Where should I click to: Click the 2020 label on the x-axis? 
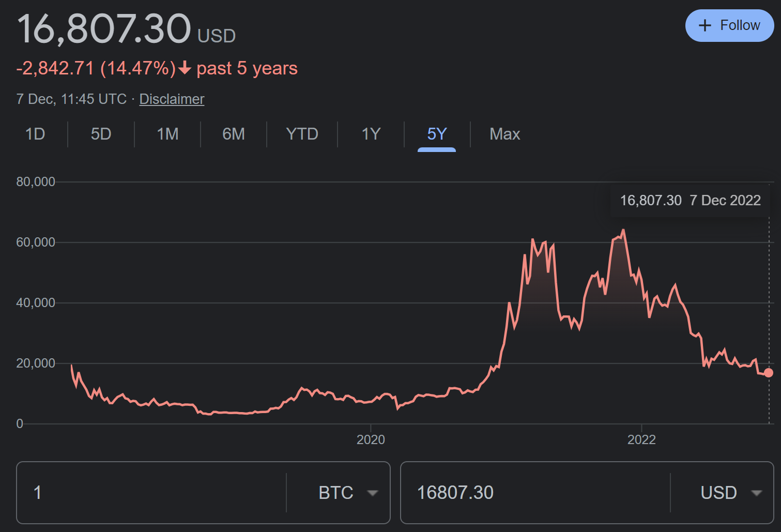[x=371, y=439]
